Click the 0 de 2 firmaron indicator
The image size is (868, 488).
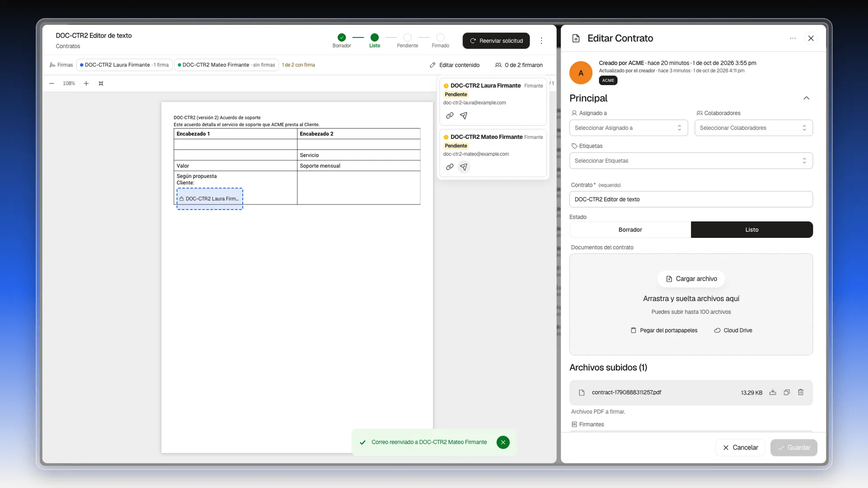point(519,65)
